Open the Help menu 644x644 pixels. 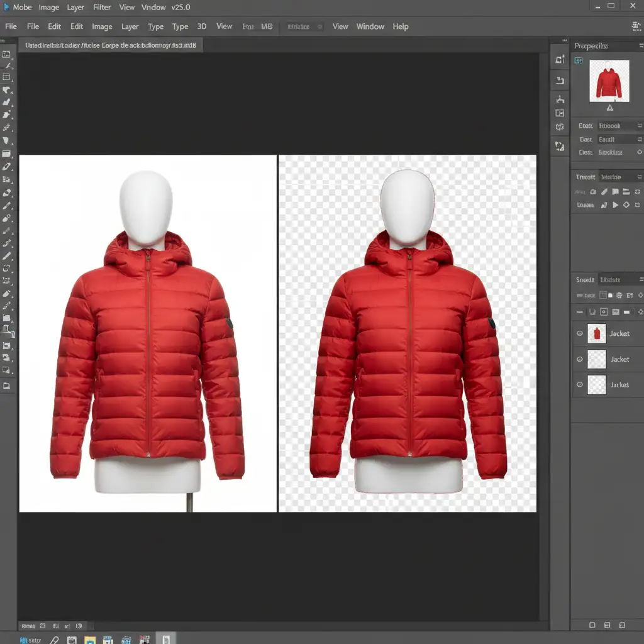point(401,26)
